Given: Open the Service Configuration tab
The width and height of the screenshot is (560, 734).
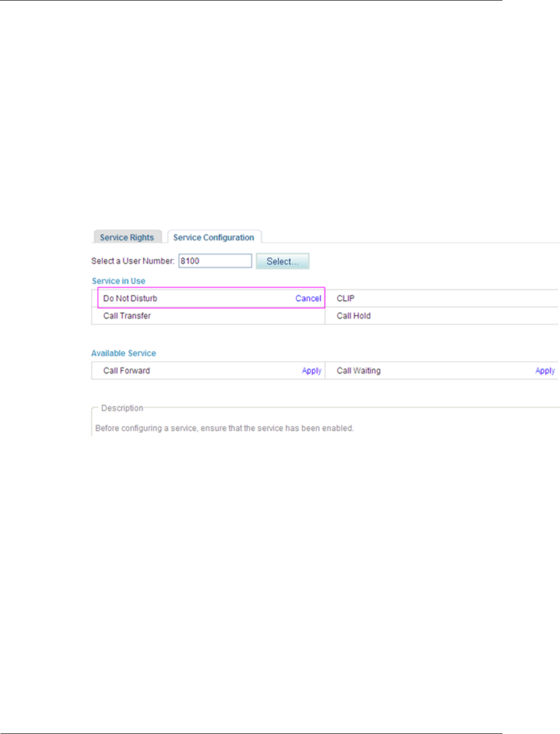Looking at the screenshot, I should click(x=214, y=237).
